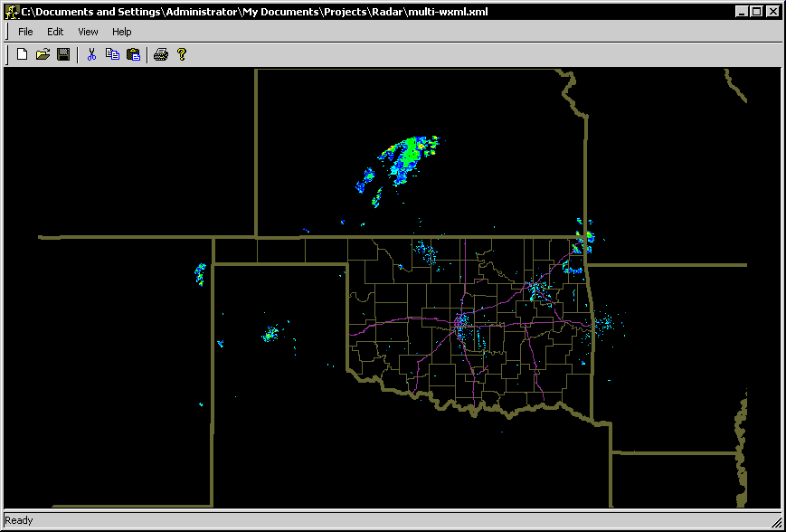Print the radar map via the printer icon
Viewport: 786px width, 532px height.
click(x=161, y=53)
